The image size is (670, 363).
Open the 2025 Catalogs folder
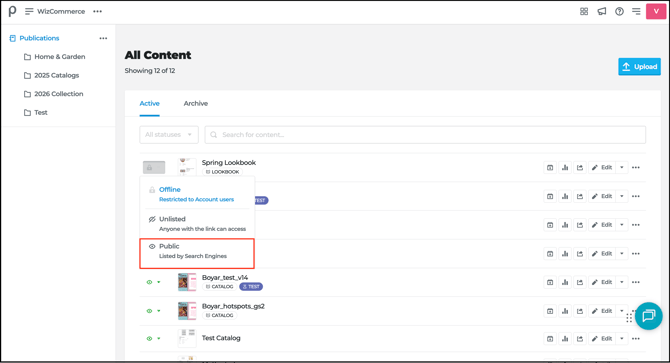(x=52, y=76)
